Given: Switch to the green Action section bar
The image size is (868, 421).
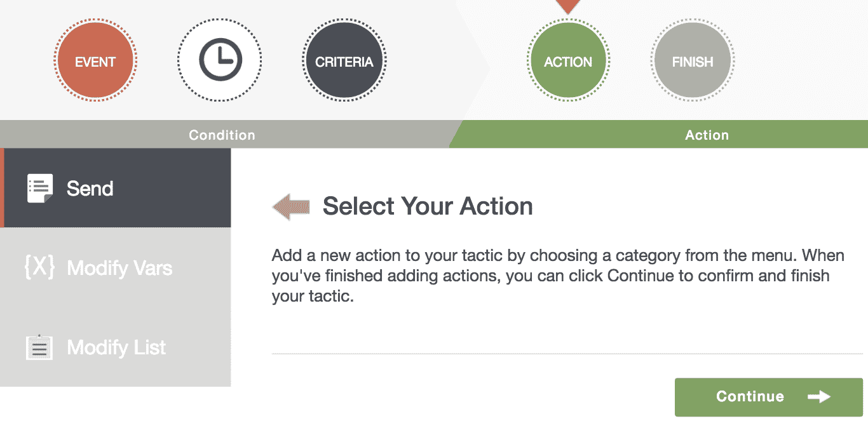Looking at the screenshot, I should tap(707, 135).
